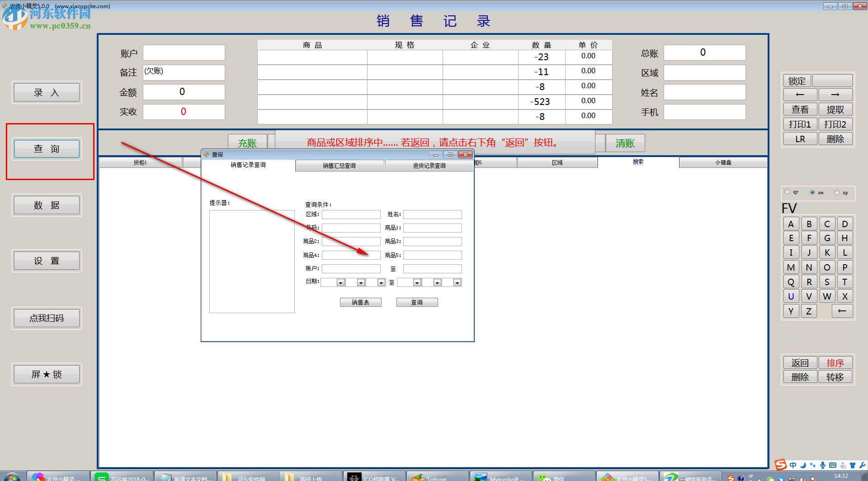Image resolution: width=868 pixels, height=481 pixels.
Task: Select the 货柜1 tab
Action: 140,162
